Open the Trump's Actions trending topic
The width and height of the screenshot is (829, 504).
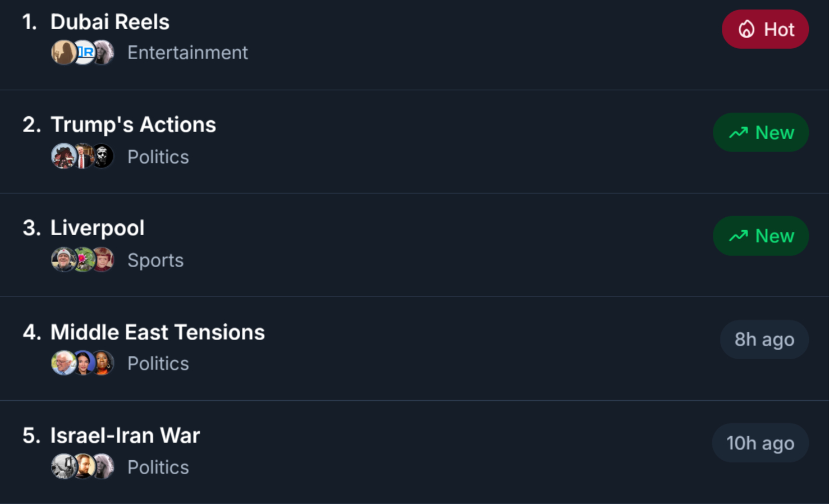tap(133, 125)
